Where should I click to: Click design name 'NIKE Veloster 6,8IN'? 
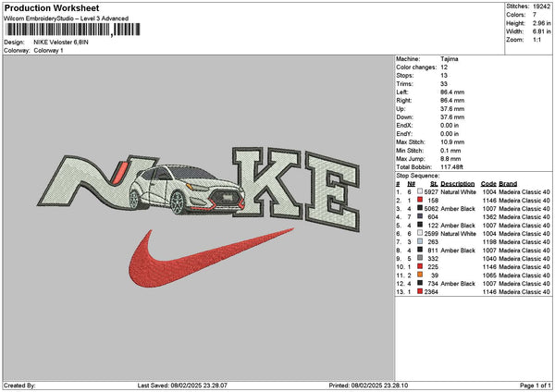coord(61,43)
